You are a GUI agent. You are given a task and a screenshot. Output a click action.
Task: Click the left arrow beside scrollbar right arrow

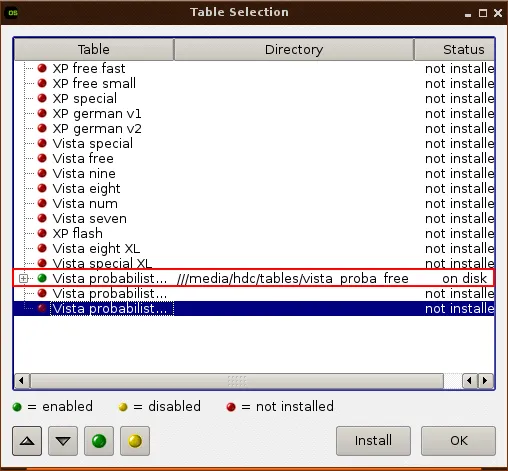coord(470,381)
